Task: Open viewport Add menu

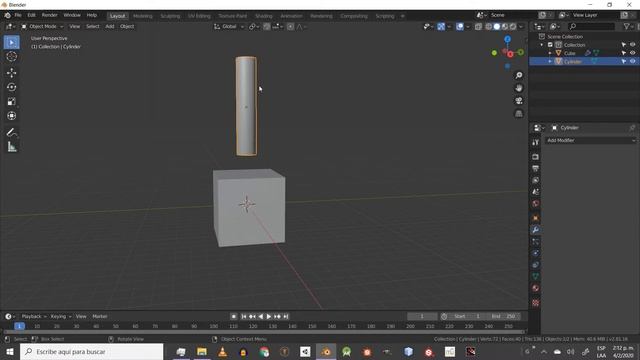Action: pyautogui.click(x=110, y=27)
